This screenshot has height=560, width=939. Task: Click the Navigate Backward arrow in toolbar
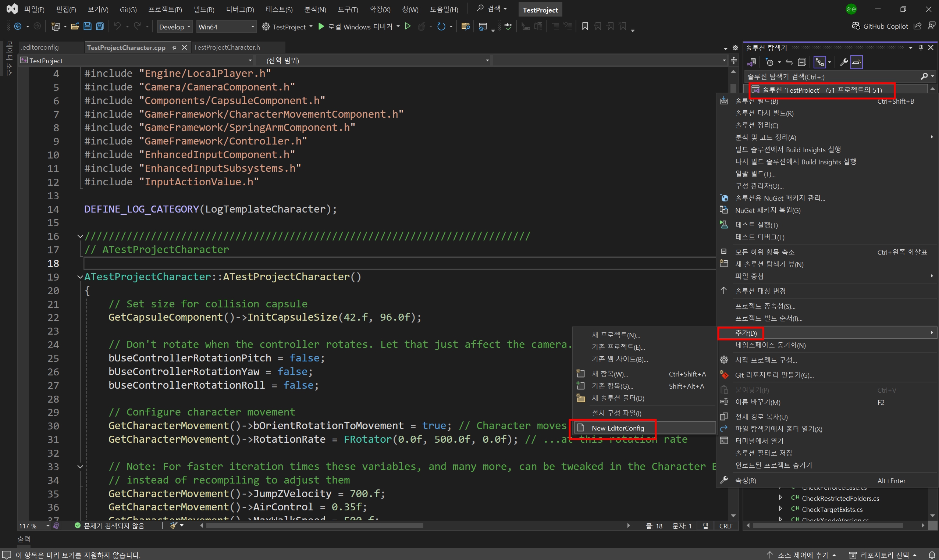[x=17, y=26]
